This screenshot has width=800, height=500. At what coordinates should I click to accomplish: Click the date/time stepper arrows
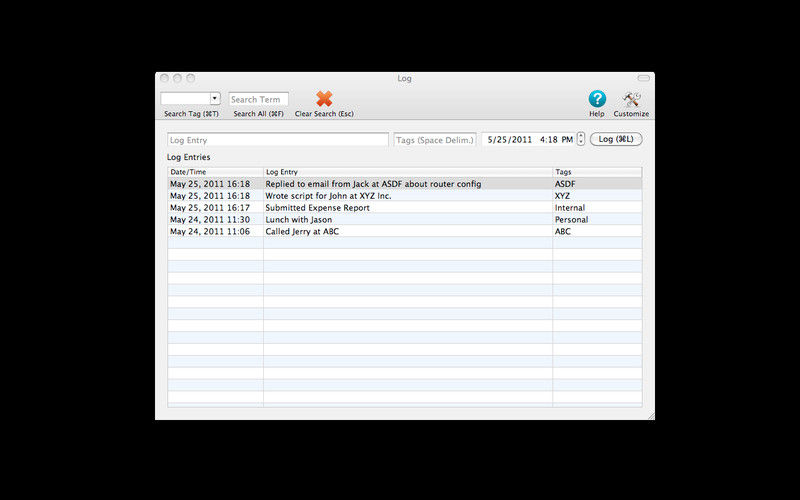pyautogui.click(x=581, y=139)
